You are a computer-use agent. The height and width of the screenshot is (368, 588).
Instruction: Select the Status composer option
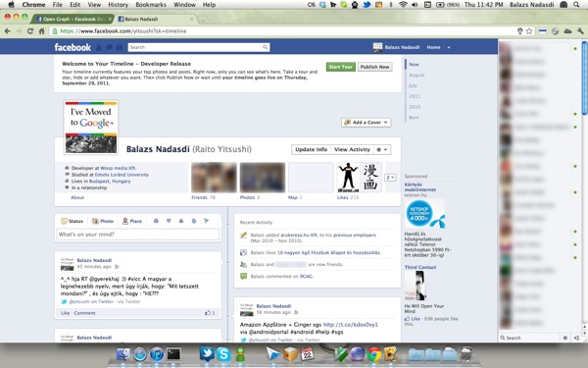[x=72, y=221]
